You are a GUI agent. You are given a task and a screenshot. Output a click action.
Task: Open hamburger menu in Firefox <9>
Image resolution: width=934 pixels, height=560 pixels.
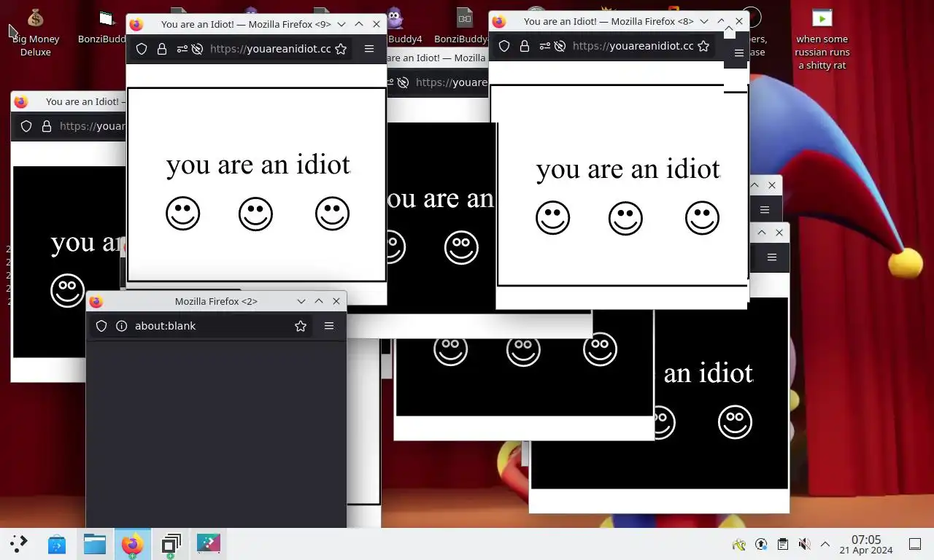click(x=369, y=49)
